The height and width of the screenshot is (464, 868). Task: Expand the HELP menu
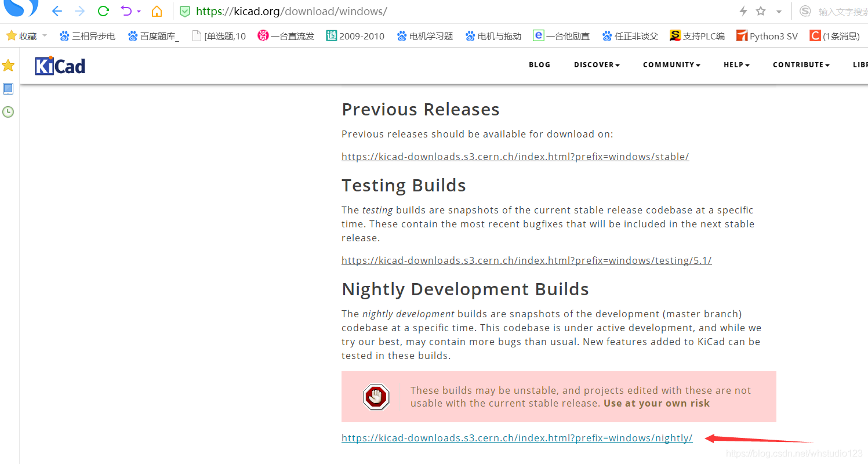point(736,65)
